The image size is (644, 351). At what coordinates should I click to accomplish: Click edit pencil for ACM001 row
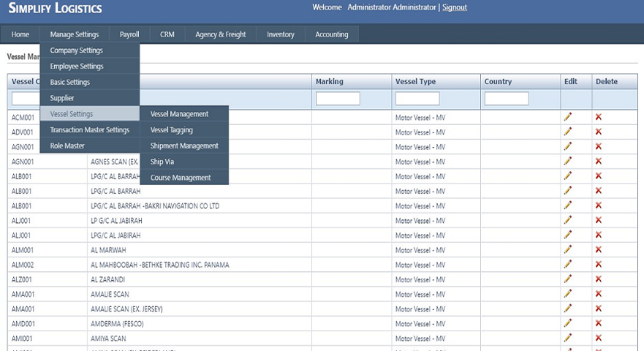[x=567, y=117]
